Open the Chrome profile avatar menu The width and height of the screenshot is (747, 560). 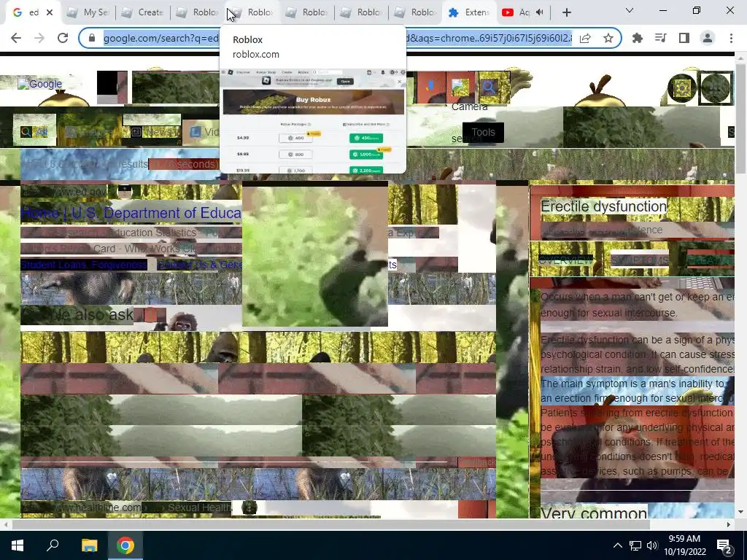pos(708,38)
